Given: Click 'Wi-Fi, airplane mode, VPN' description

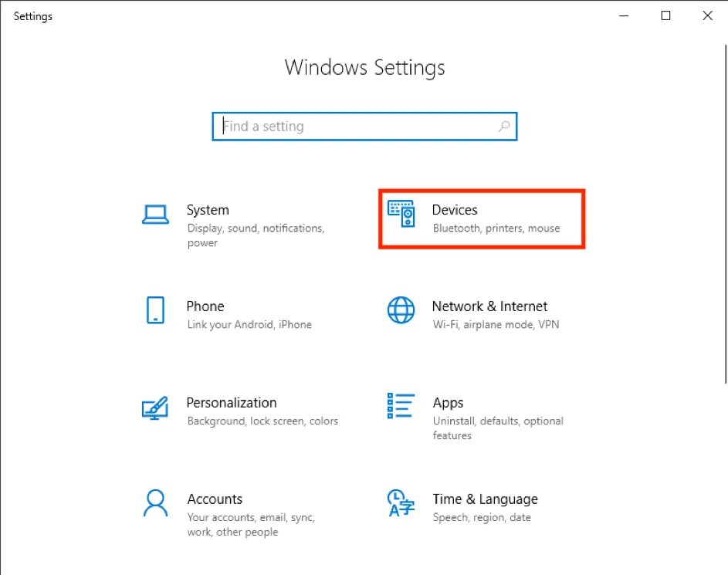Looking at the screenshot, I should click(496, 324).
